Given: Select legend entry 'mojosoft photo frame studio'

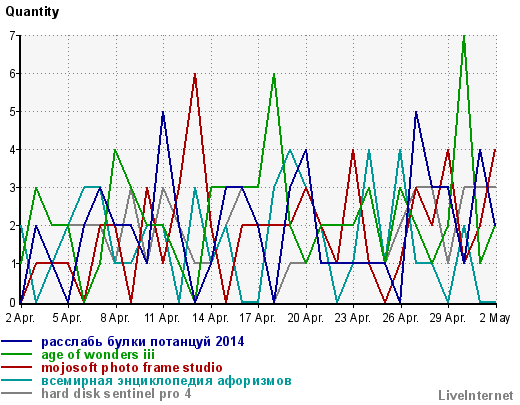Looking at the screenshot, I should pos(132,368).
